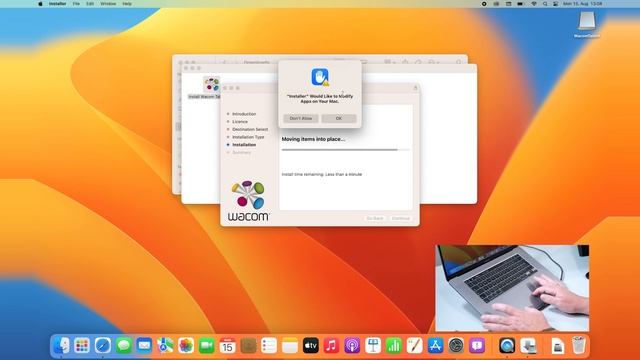Click the picture-in-picture laptop video
The height and width of the screenshot is (360, 640).
(512, 288)
